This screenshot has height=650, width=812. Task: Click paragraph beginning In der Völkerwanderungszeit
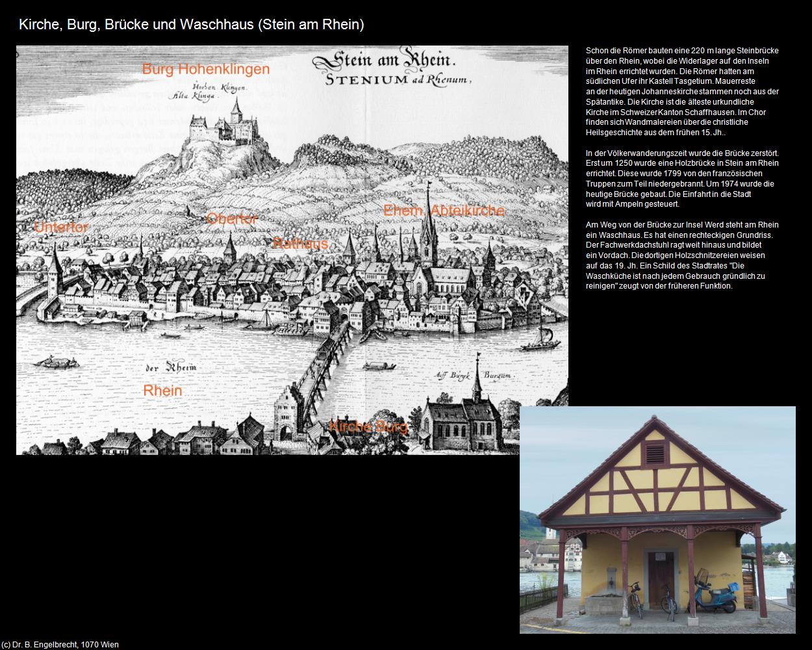point(682,179)
